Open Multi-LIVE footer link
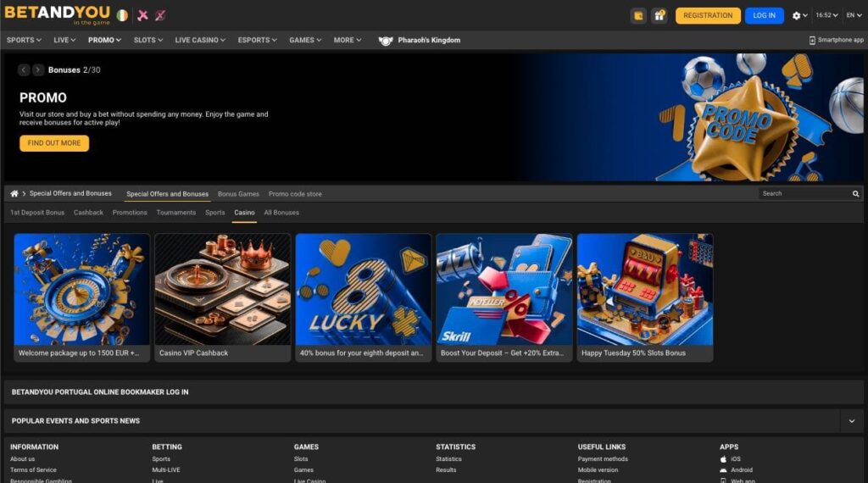 click(x=166, y=470)
